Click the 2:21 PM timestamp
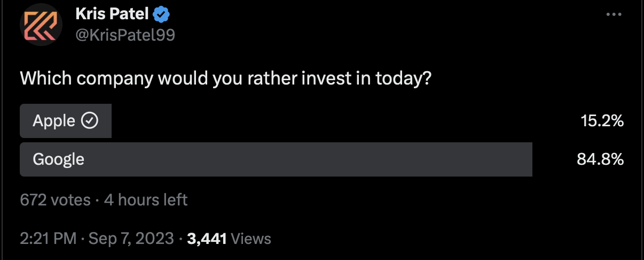The width and height of the screenshot is (644, 260). point(48,239)
